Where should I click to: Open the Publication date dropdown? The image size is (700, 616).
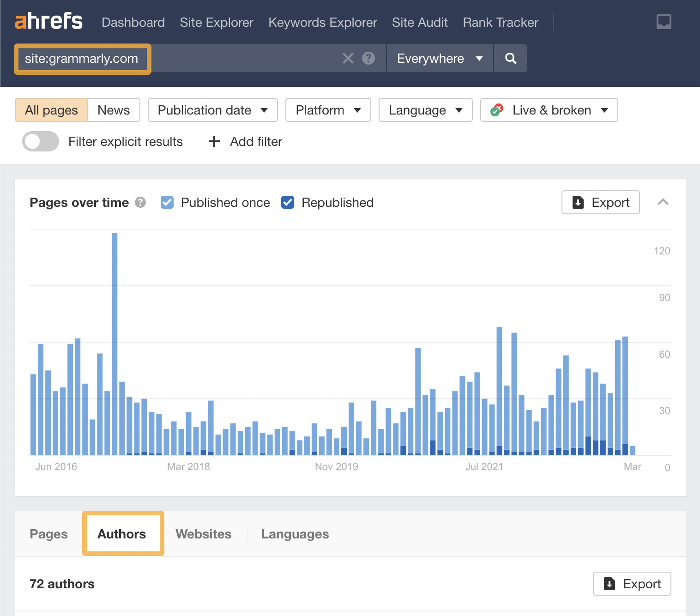tap(212, 110)
